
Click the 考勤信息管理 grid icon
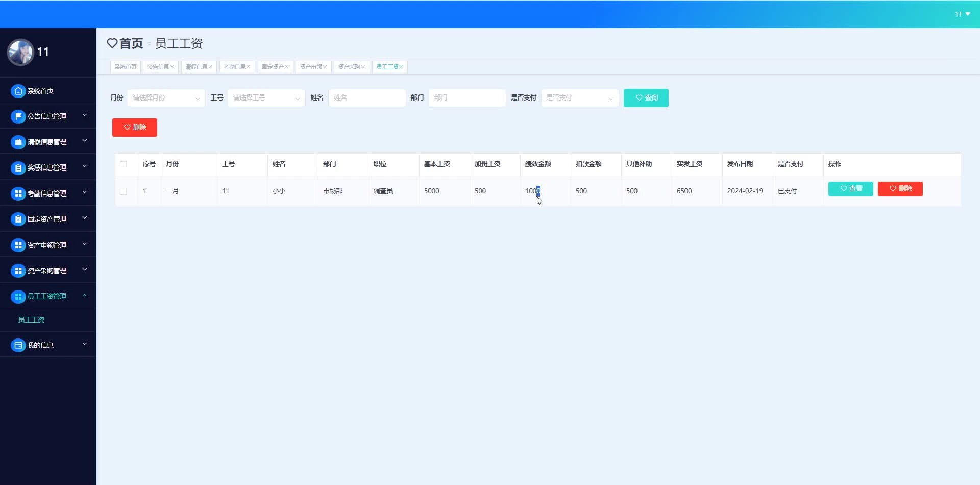[x=18, y=193]
